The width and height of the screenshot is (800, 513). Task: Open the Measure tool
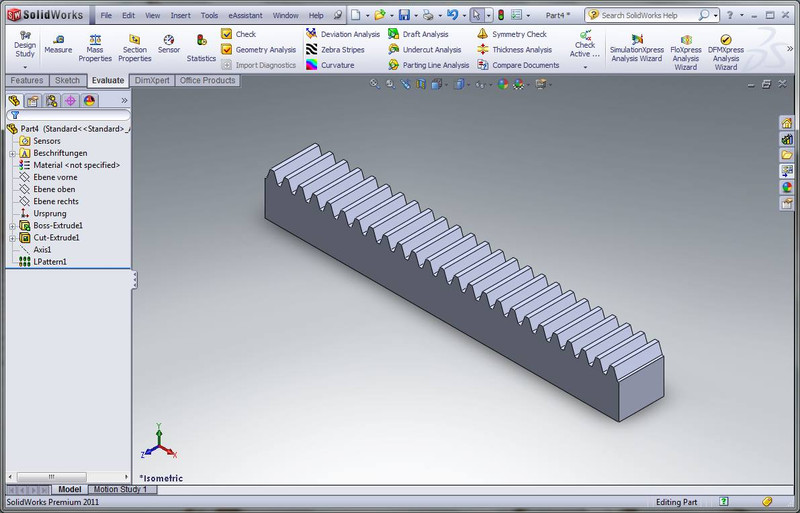pyautogui.click(x=57, y=43)
